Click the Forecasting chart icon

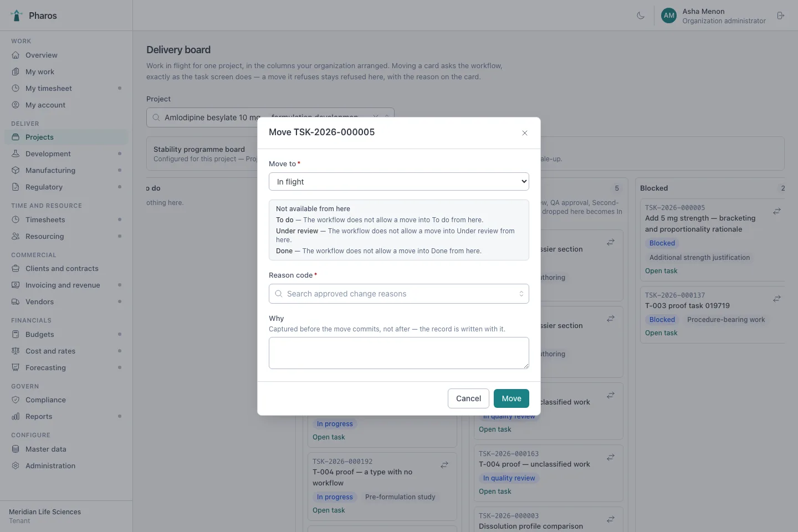click(x=16, y=367)
